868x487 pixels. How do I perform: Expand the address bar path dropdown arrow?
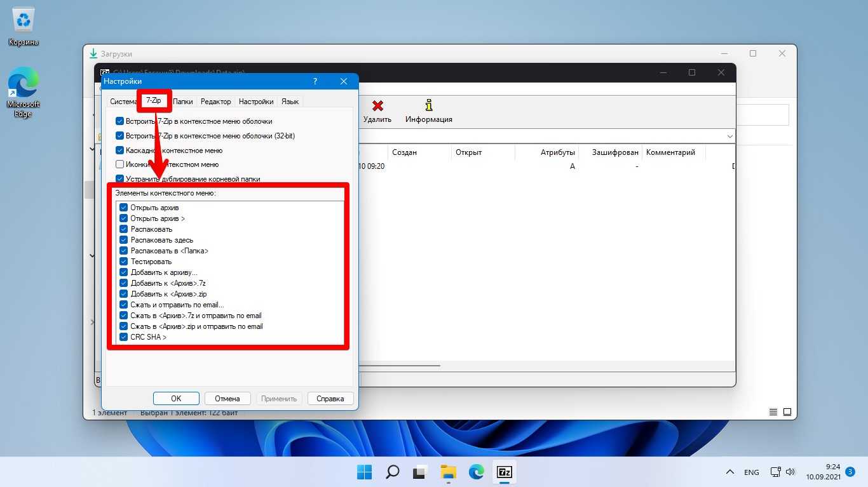729,137
